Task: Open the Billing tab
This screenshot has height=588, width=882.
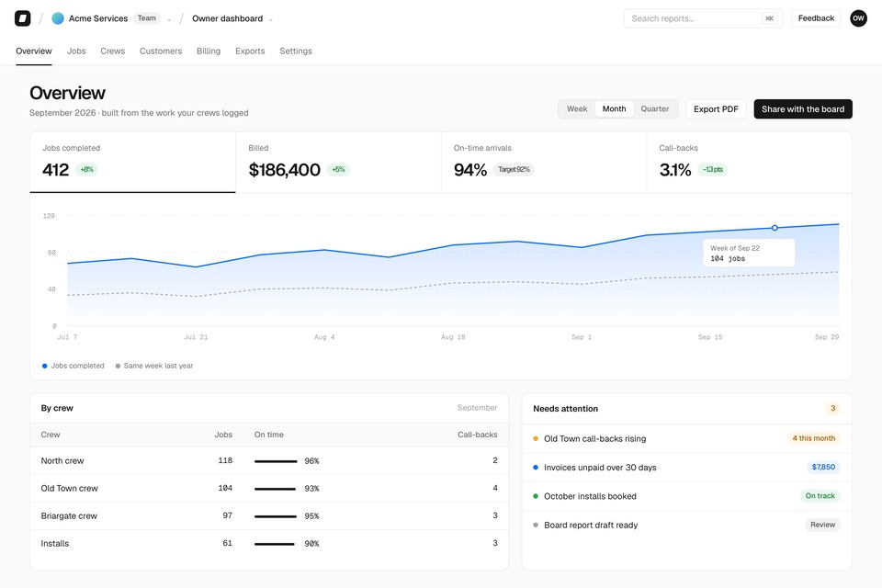Action: (x=209, y=51)
